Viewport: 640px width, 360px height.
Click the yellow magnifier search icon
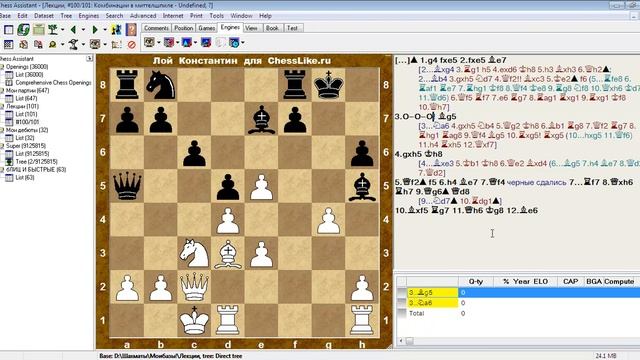point(53,44)
